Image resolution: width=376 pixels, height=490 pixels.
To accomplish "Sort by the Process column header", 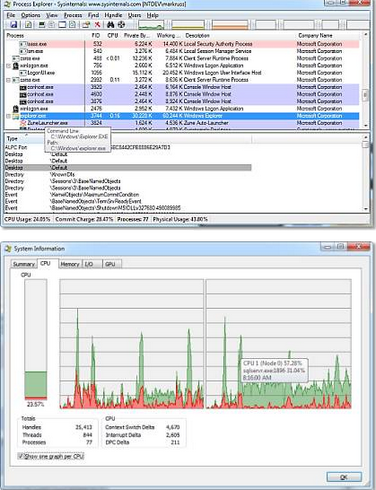I will 45,35.
